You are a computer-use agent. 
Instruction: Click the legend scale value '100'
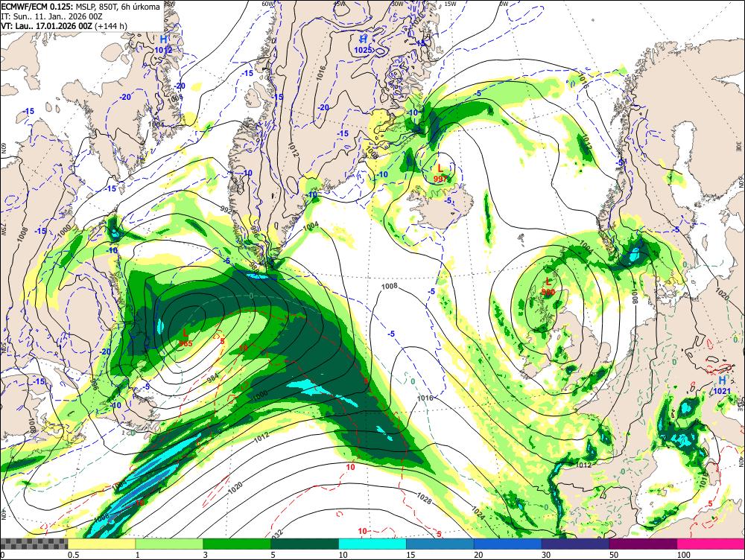click(x=684, y=555)
